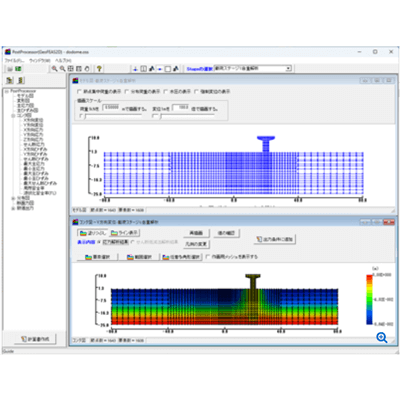This screenshot has height=400, width=400.
Task: Open the ヘルプ menu
Action: pyautogui.click(x=63, y=60)
